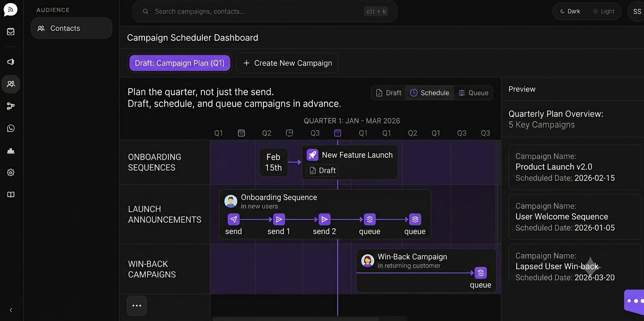Click "in returning customer" subtitle
644x321 pixels.
[x=409, y=266]
